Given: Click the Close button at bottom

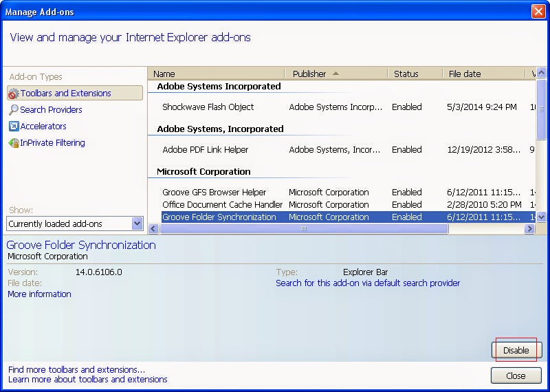Looking at the screenshot, I should point(516,376).
